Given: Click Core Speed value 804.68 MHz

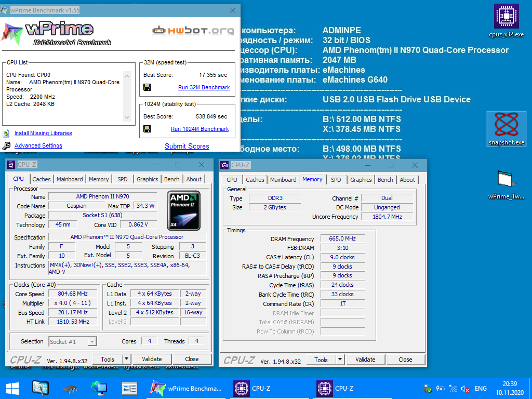Looking at the screenshot, I should [x=73, y=294].
